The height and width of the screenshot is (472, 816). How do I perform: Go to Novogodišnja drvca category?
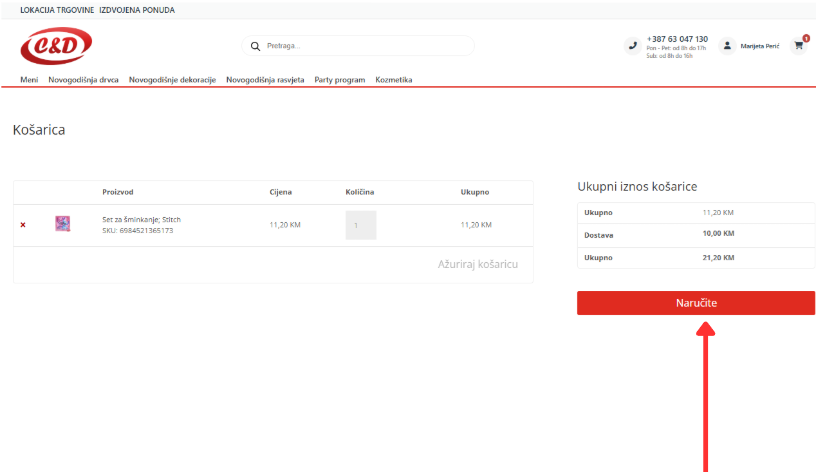click(83, 80)
